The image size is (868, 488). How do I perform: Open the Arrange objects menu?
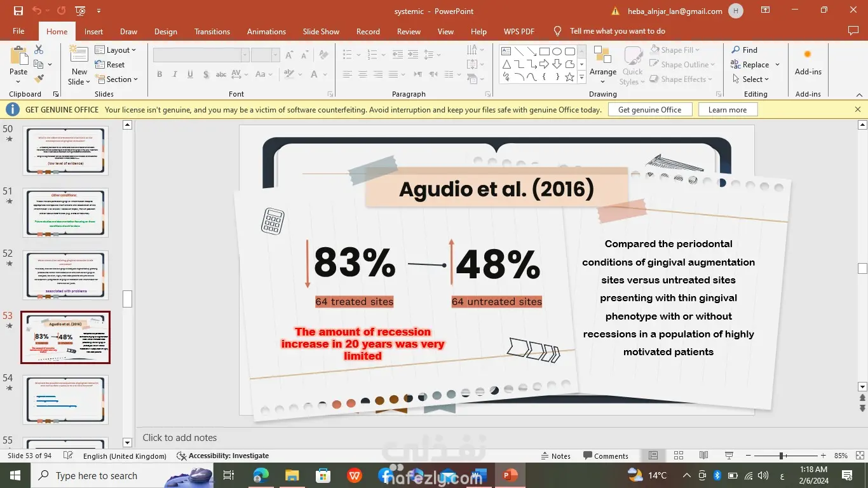(602, 64)
